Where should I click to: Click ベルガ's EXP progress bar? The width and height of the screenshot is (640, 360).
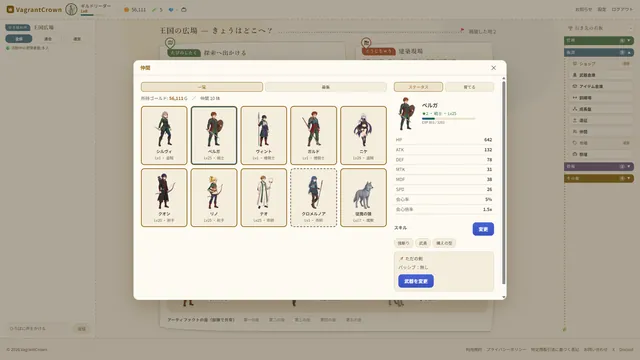[449, 118]
